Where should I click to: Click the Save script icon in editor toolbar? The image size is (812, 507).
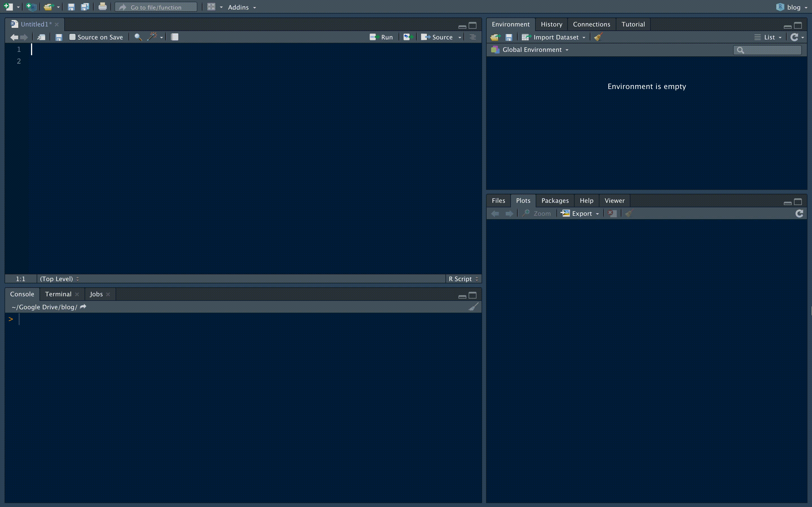point(58,37)
